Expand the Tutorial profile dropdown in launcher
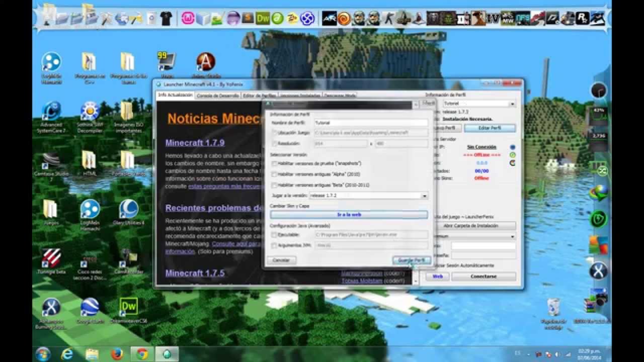The height and width of the screenshot is (362, 644). [512, 104]
